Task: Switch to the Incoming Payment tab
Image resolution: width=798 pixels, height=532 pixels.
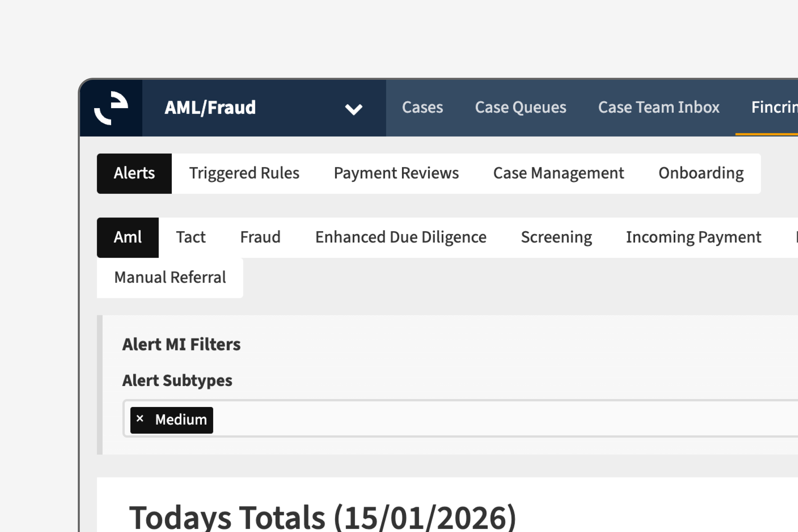Action: coord(693,237)
